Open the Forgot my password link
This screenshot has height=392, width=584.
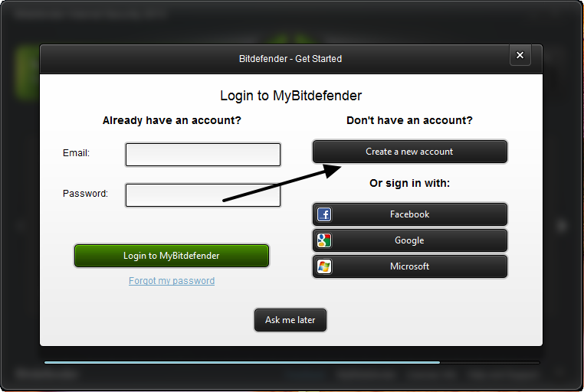172,281
